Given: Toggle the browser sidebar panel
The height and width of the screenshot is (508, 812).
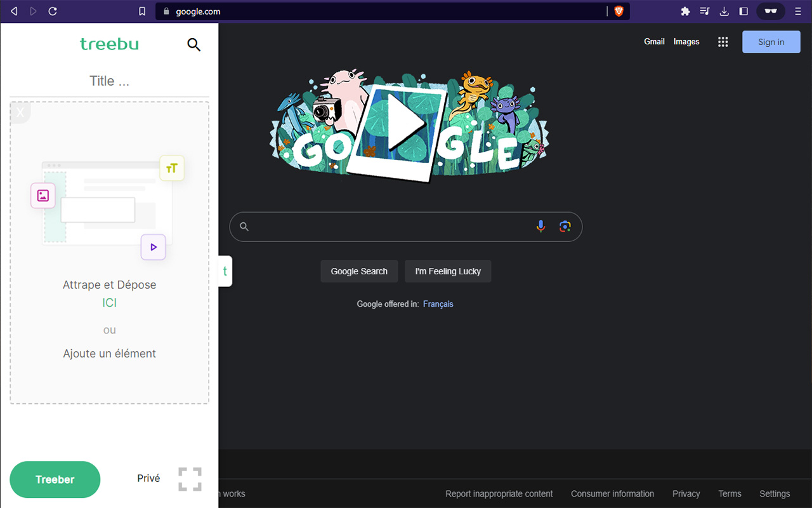Looking at the screenshot, I should (x=744, y=11).
